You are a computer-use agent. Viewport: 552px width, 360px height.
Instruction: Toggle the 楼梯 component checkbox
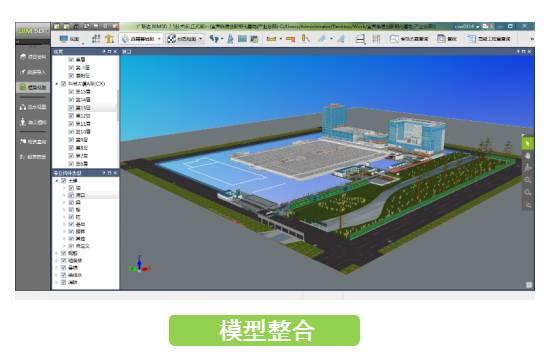point(71,232)
